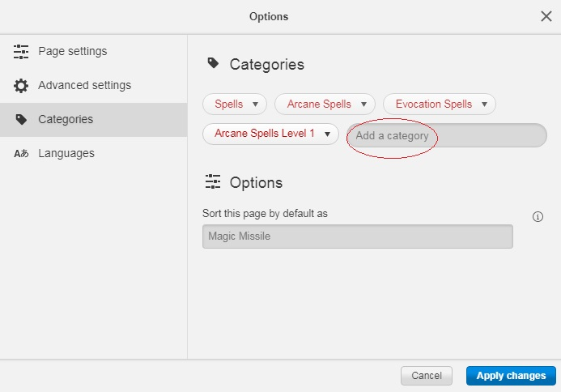561x392 pixels.
Task: Click the tag icon next to Categories heading
Action: (213, 63)
